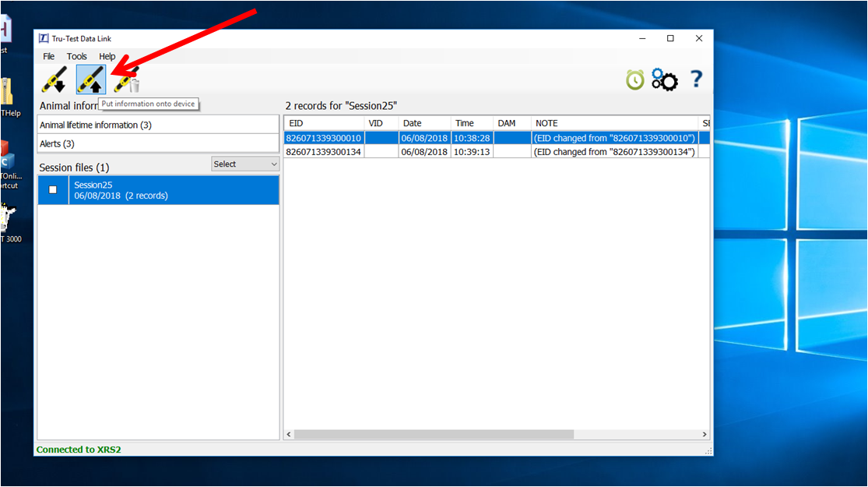
Task: Select EID cell 826071339300134
Action: (x=324, y=152)
